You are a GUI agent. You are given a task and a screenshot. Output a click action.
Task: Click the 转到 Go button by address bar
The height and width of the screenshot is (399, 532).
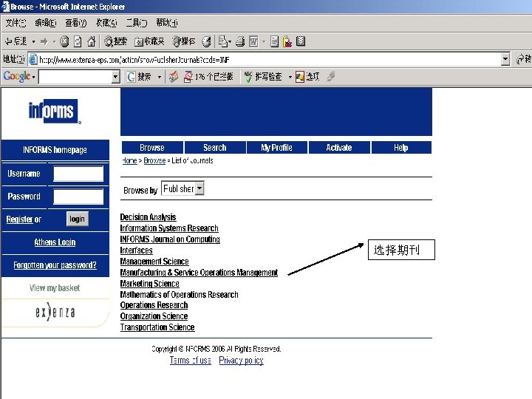(x=523, y=59)
